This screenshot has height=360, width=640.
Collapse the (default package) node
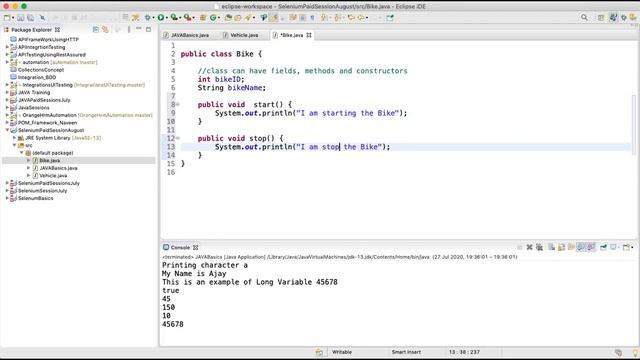[22, 153]
